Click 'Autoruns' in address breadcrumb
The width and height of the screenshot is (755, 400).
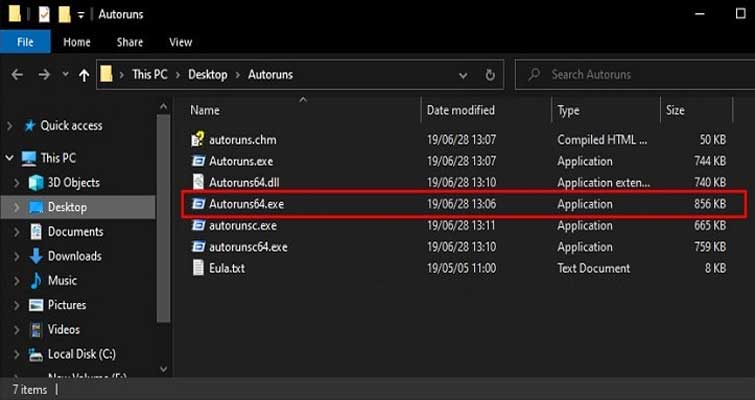[x=270, y=75]
